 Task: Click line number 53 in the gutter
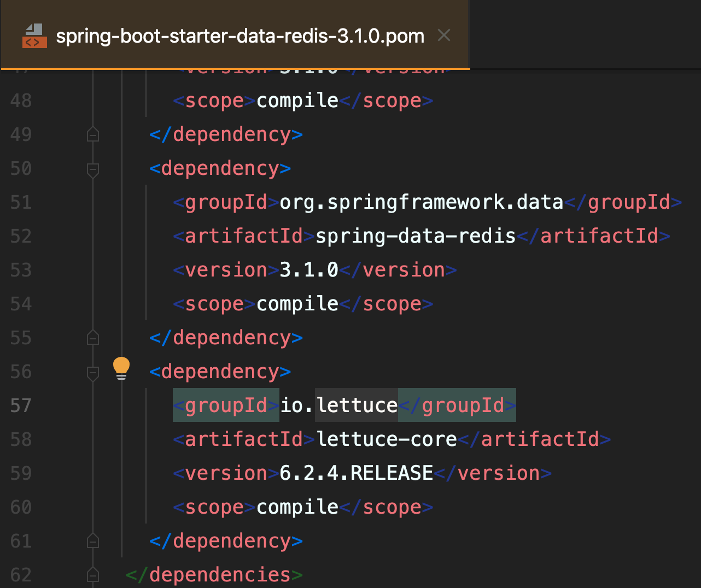(21, 270)
